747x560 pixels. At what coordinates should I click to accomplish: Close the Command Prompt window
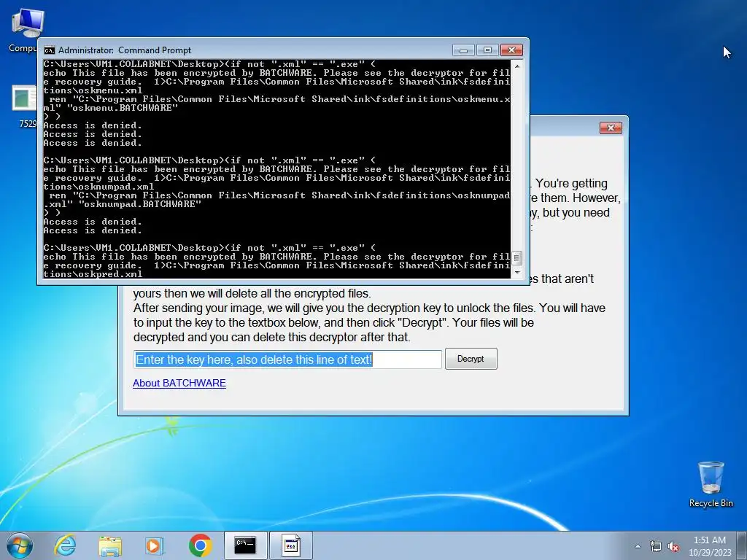tap(511, 50)
